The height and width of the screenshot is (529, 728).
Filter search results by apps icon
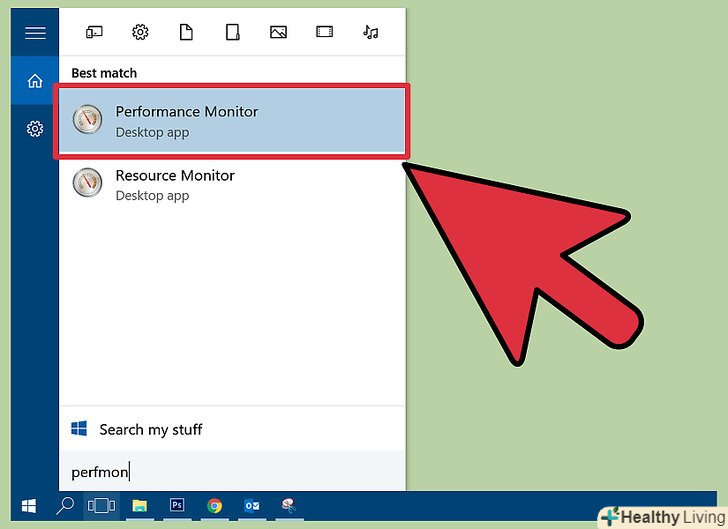tap(94, 32)
